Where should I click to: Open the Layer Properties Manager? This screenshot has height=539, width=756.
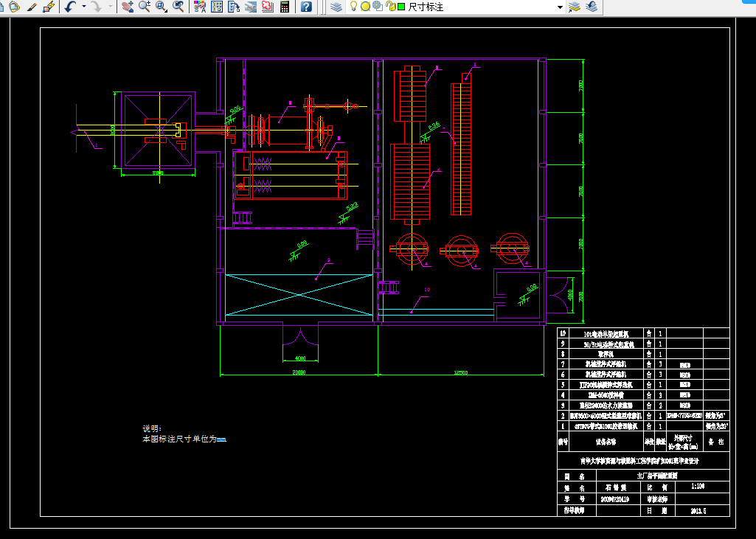click(336, 7)
